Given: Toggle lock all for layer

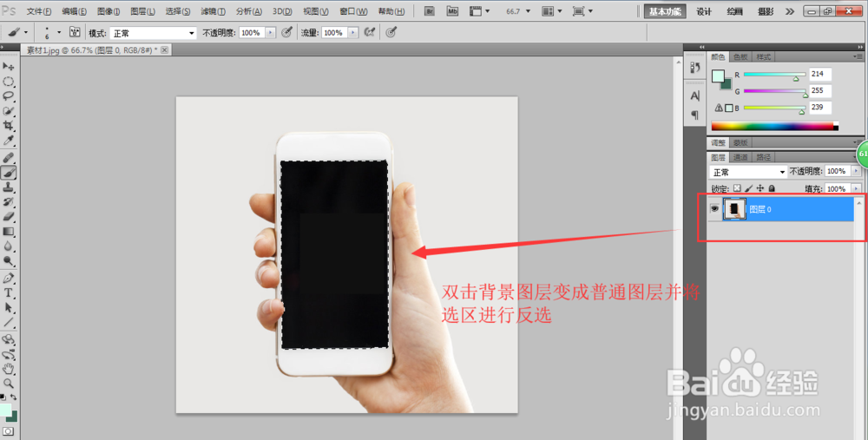Looking at the screenshot, I should [x=772, y=188].
